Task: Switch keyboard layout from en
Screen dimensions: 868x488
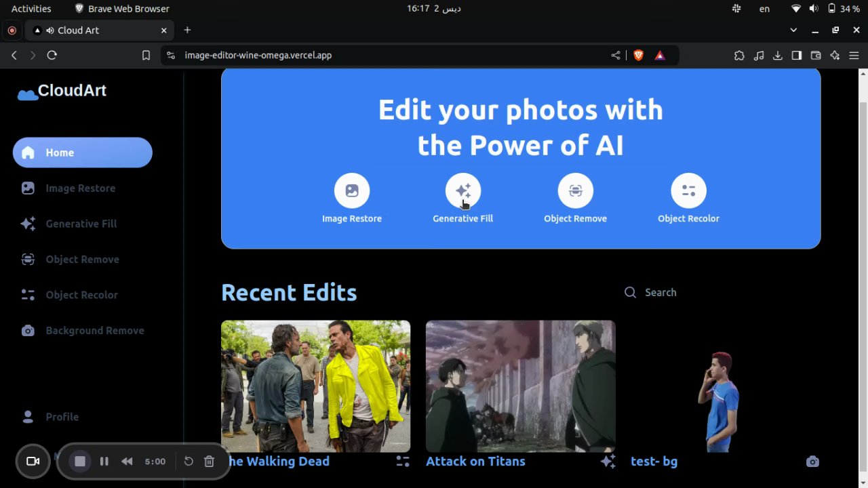Action: [x=764, y=8]
